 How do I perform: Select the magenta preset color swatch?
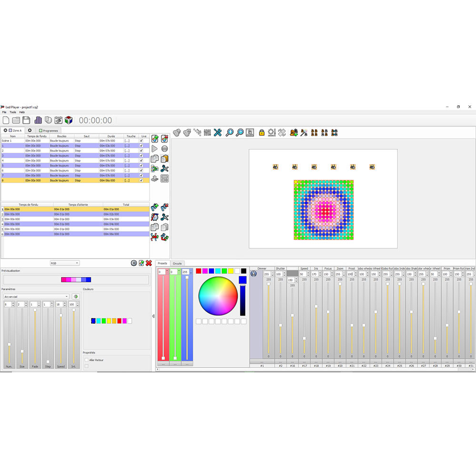pos(205,271)
